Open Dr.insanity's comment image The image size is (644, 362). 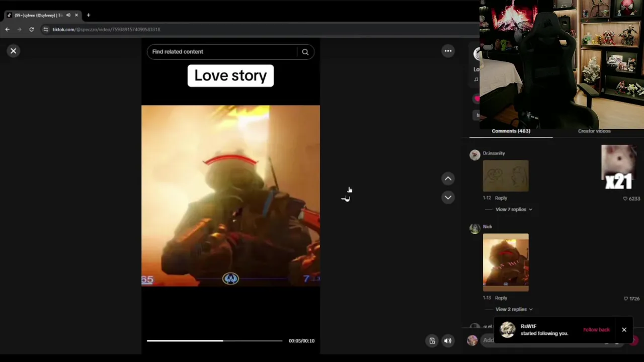pyautogui.click(x=506, y=176)
